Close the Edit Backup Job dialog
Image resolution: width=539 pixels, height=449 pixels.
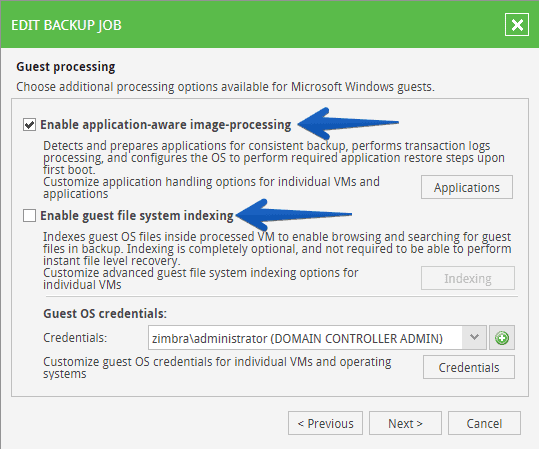(x=517, y=25)
